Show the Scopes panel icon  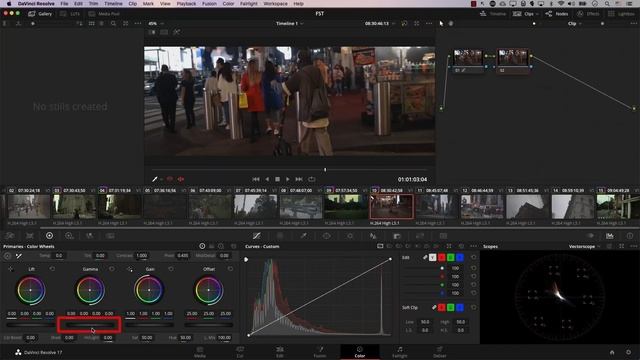tap(609, 236)
